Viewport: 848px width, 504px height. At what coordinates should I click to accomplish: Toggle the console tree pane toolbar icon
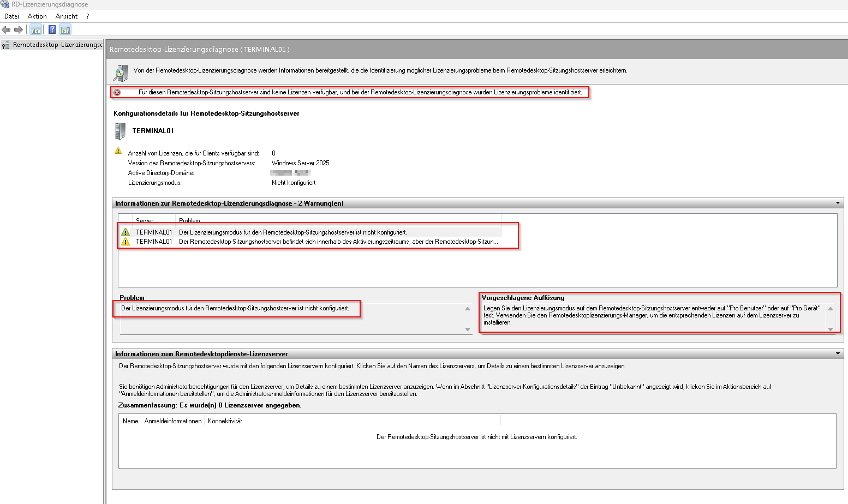[36, 29]
